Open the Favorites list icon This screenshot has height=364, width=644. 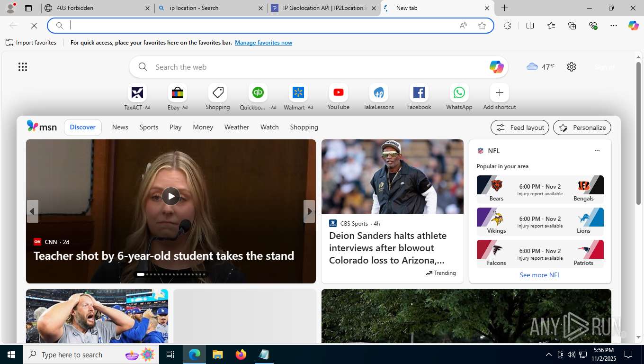click(551, 26)
